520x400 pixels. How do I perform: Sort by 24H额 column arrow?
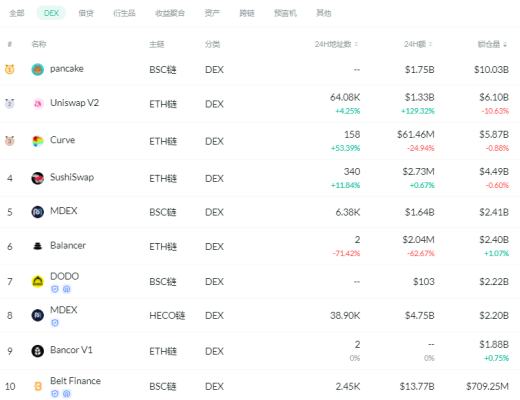click(x=430, y=44)
